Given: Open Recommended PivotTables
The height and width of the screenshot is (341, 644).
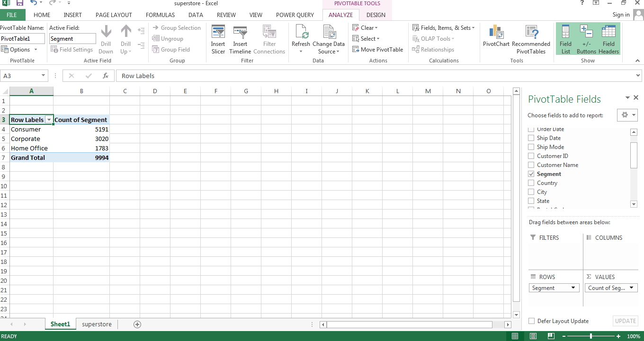Looking at the screenshot, I should [x=531, y=33].
